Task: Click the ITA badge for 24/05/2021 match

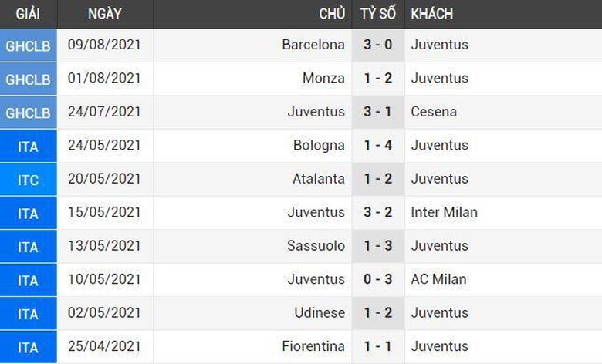Action: point(28,145)
